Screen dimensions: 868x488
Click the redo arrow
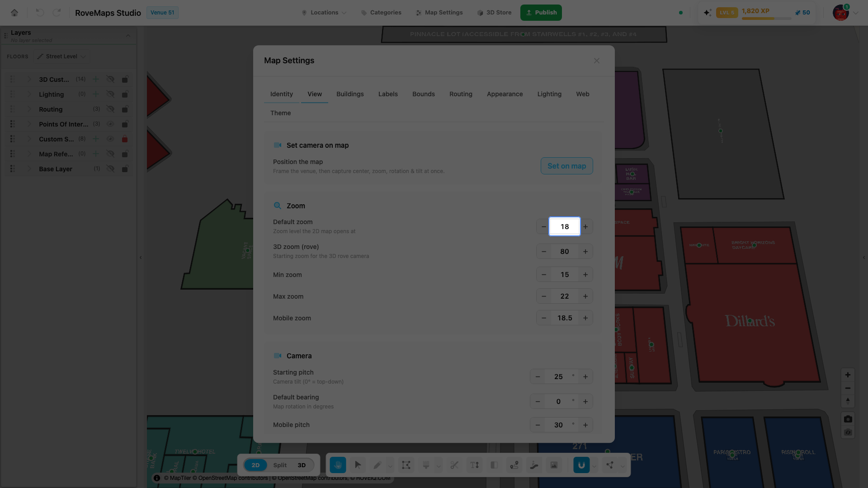(57, 13)
